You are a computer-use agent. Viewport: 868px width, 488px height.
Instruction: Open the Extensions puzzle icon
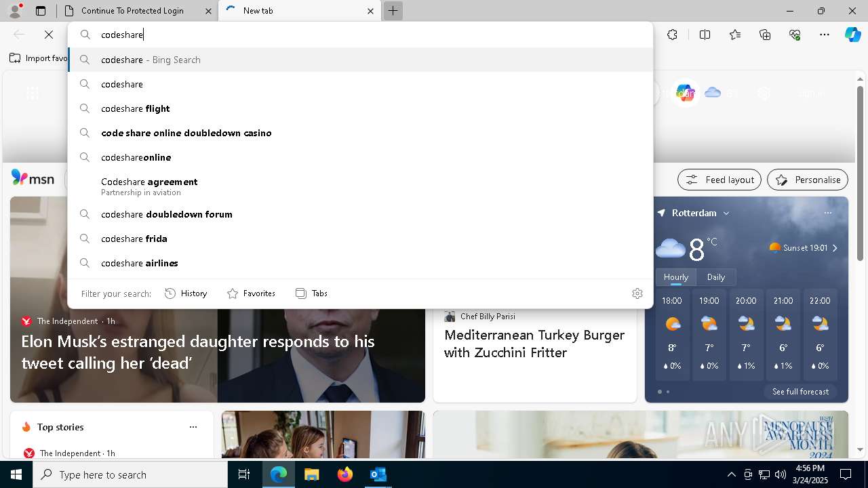tap(672, 35)
